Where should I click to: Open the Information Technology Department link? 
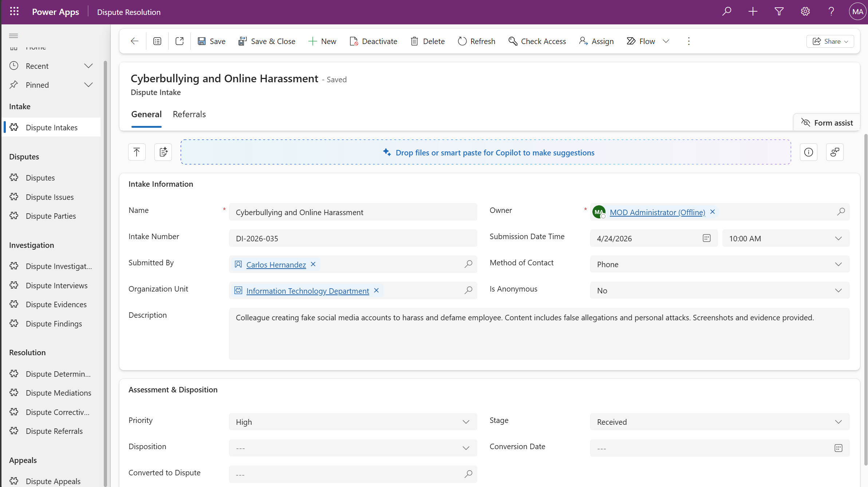pos(308,291)
